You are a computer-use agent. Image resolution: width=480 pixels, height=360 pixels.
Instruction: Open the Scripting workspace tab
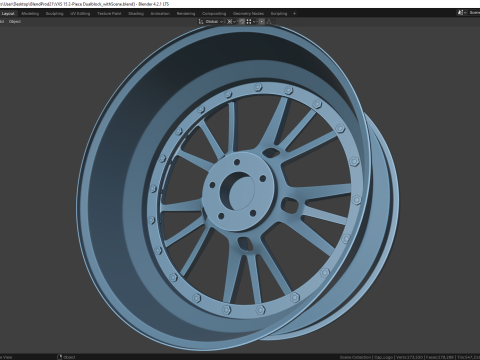pos(279,14)
